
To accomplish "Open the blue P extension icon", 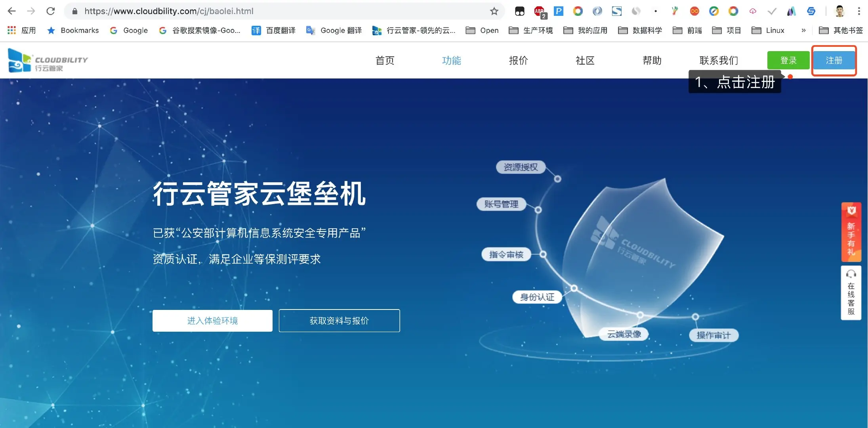I will [x=558, y=11].
